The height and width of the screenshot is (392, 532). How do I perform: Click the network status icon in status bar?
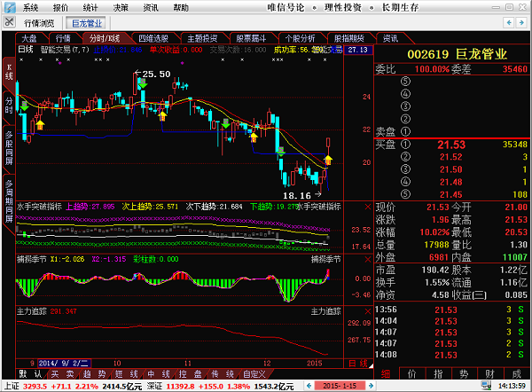click(486, 385)
